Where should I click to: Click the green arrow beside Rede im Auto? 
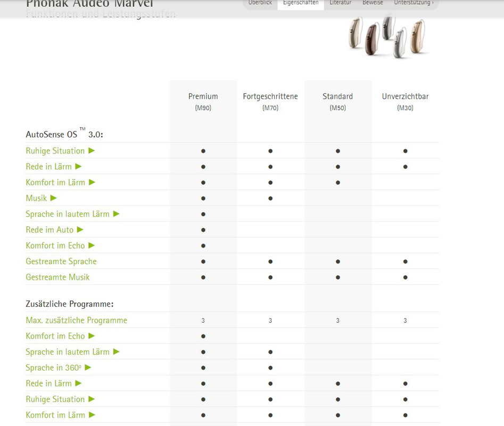point(80,230)
